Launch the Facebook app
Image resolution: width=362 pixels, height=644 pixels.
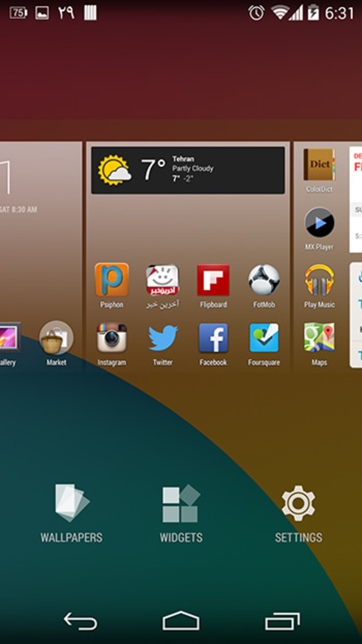click(x=213, y=338)
